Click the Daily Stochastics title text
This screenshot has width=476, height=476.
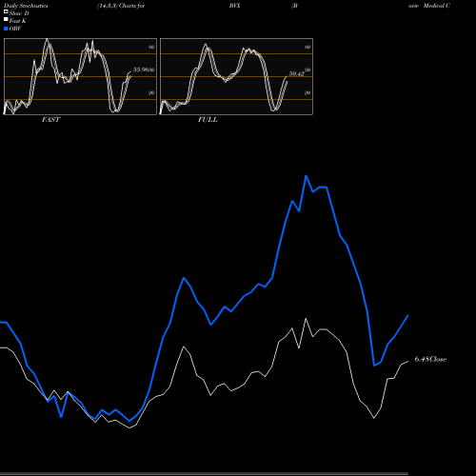click(x=26, y=6)
